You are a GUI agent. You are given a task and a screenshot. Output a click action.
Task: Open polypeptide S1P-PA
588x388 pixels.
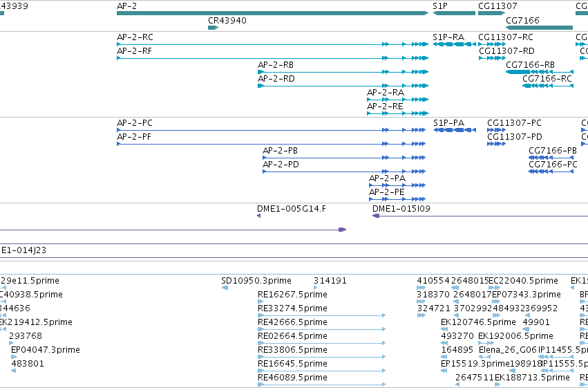pyautogui.click(x=449, y=123)
